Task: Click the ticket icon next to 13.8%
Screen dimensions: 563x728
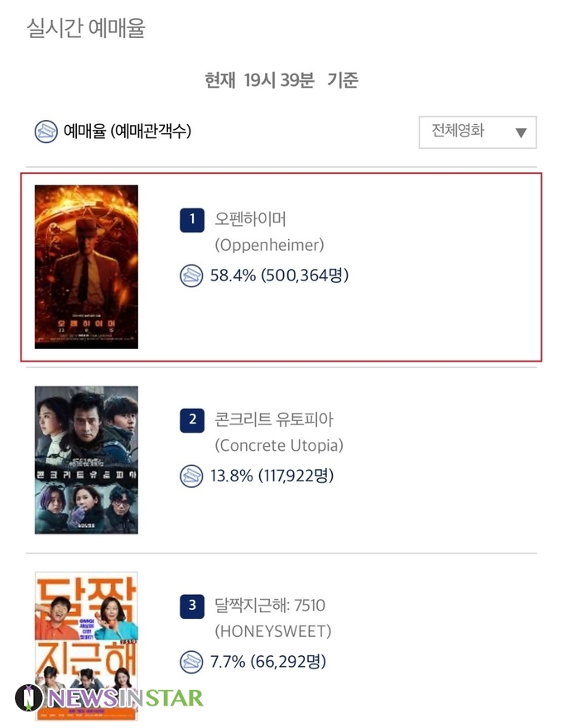Action: click(191, 476)
